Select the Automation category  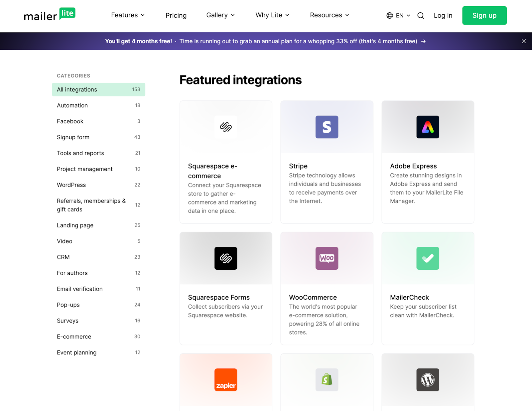[x=72, y=105]
